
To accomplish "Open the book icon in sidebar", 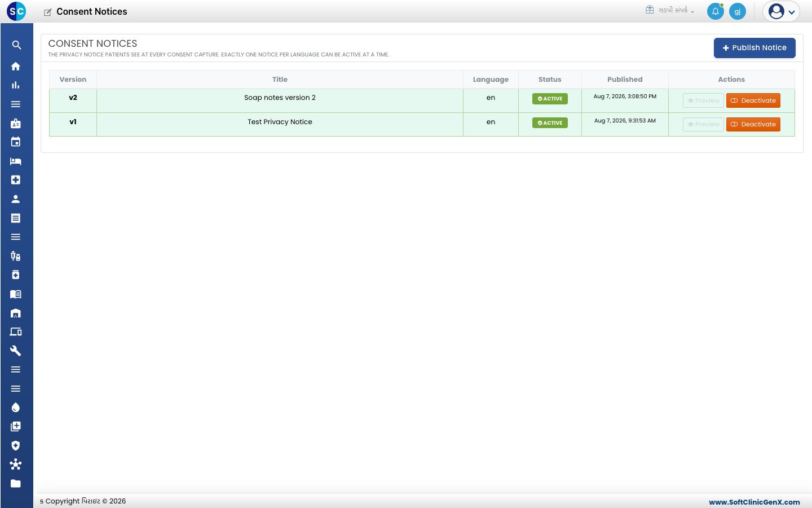I will [16, 294].
